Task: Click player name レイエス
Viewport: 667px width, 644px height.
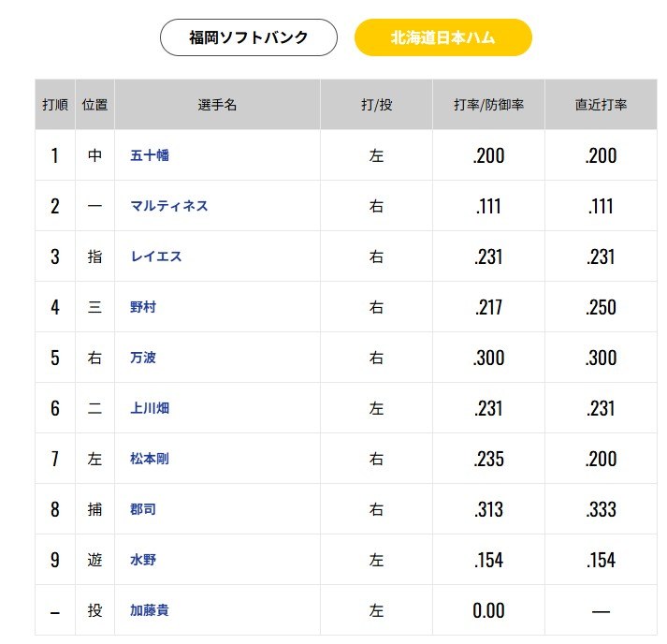Action: point(156,256)
